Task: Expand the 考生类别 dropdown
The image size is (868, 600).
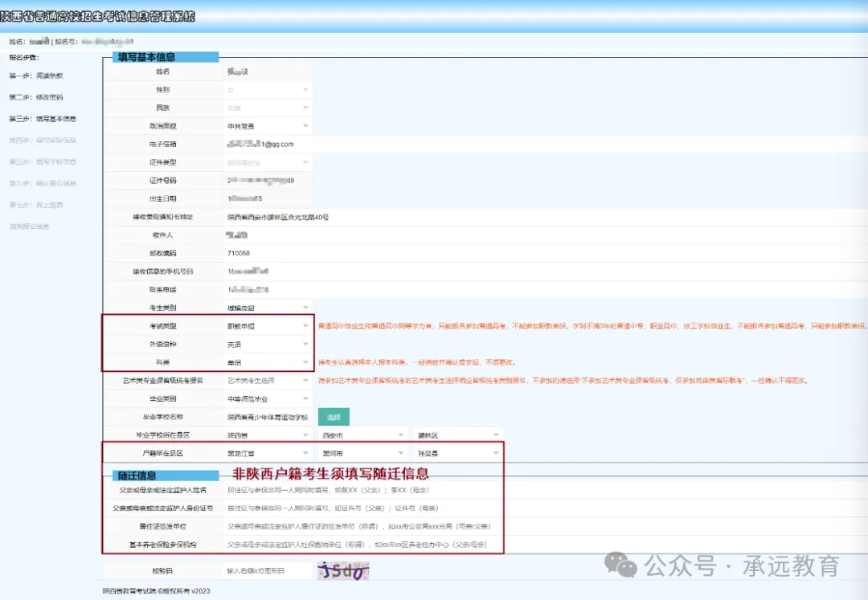Action: [x=268, y=308]
